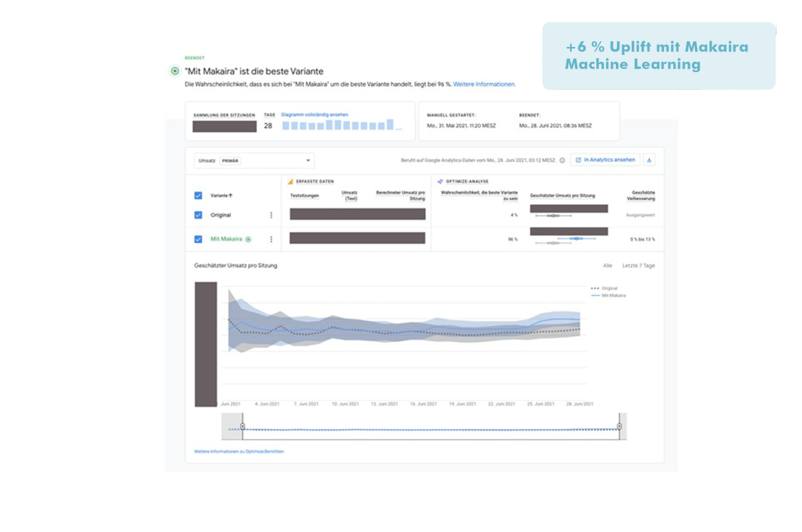
Task: Click the leader badge next to Mit Makaira
Action: coord(248,239)
